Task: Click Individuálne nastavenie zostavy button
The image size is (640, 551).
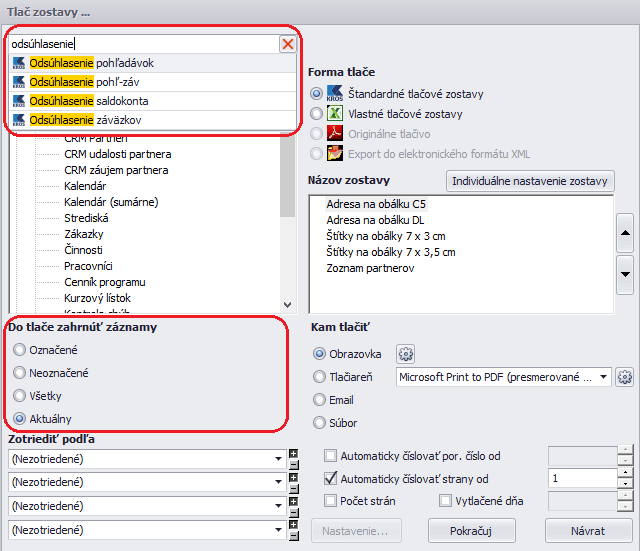Action: 530,181
